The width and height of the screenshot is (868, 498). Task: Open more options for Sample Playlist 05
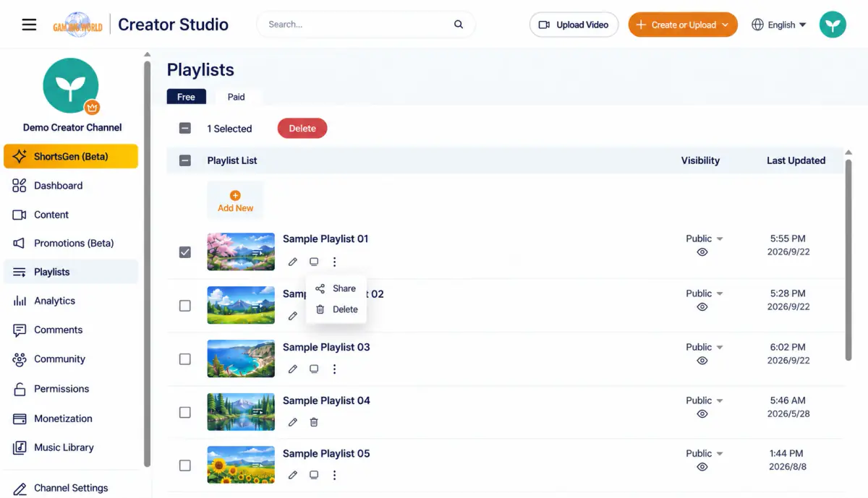pyautogui.click(x=334, y=475)
